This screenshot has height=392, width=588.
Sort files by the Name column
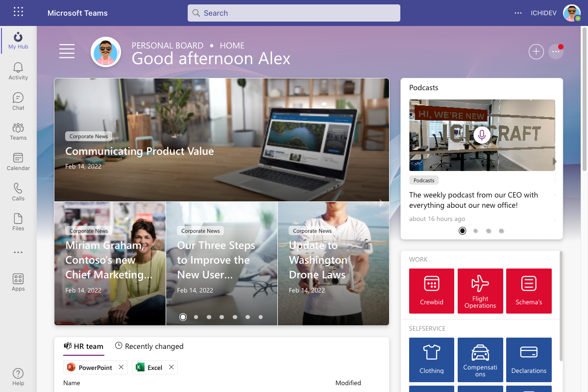[72, 383]
